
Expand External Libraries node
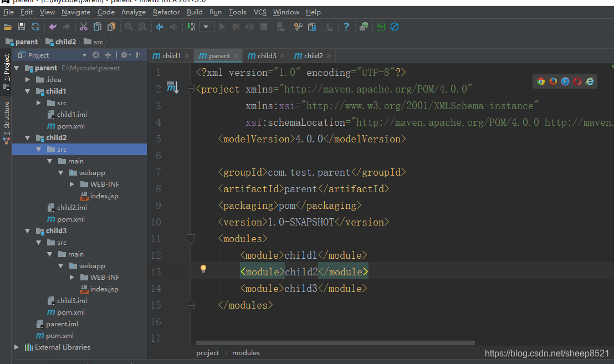pos(17,347)
